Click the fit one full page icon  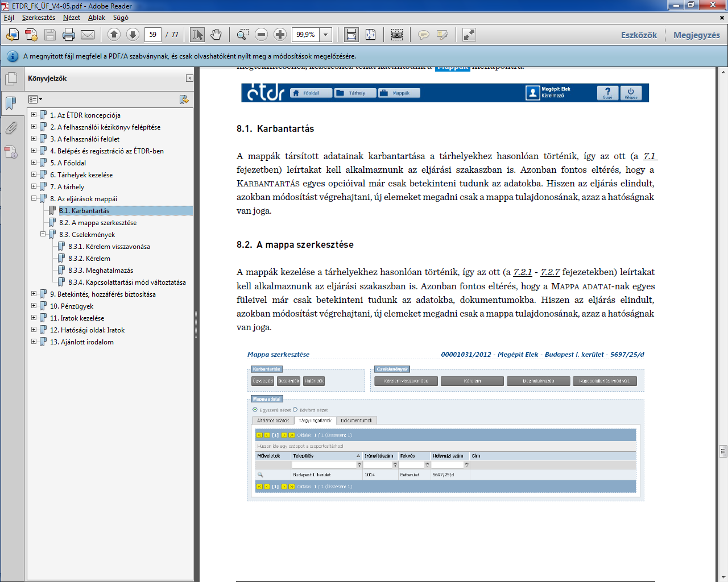pos(370,35)
